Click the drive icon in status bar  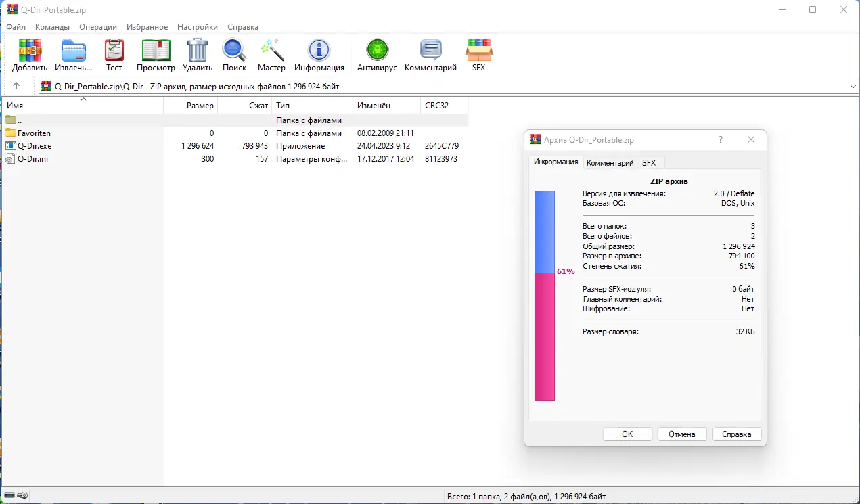[9, 496]
